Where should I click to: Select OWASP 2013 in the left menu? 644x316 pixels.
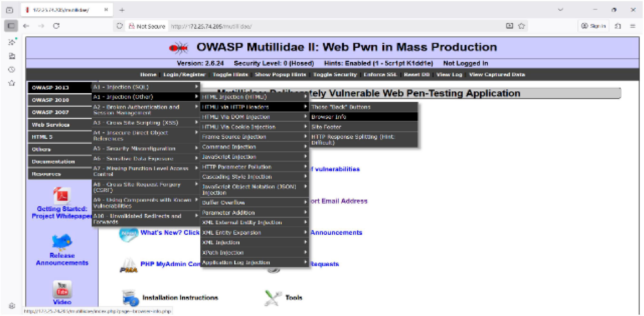[60, 88]
